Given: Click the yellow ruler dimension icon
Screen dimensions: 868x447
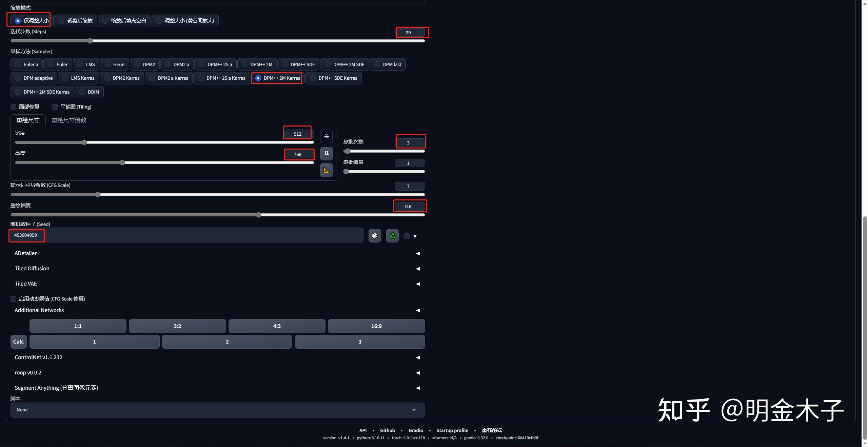Looking at the screenshot, I should click(x=327, y=170).
